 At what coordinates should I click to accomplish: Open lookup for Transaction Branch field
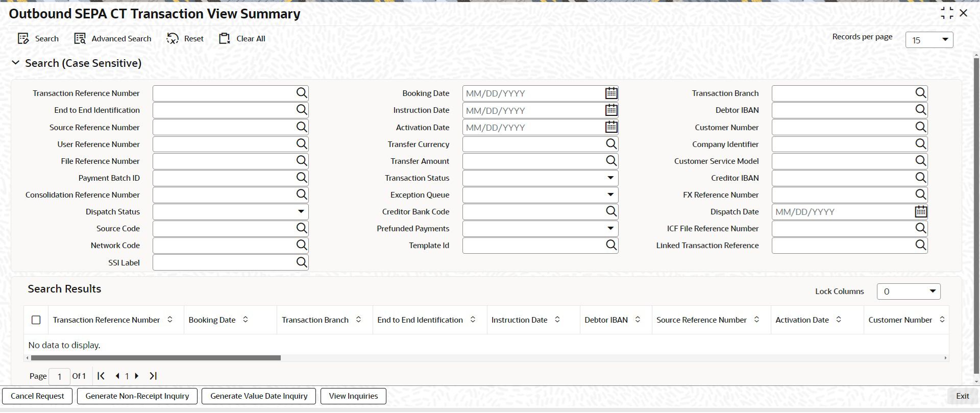click(920, 93)
